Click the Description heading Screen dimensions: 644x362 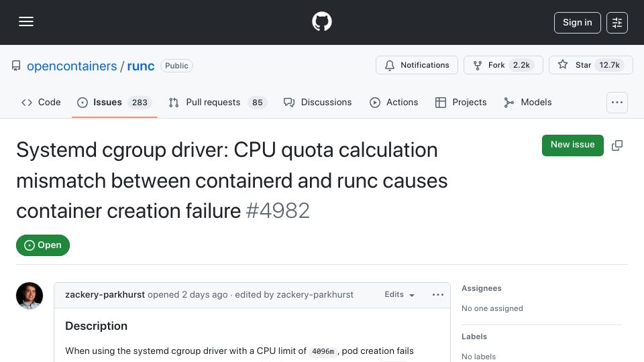point(96,326)
